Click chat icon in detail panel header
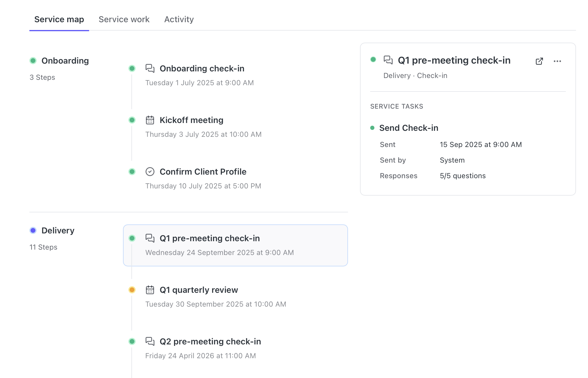 [388, 60]
